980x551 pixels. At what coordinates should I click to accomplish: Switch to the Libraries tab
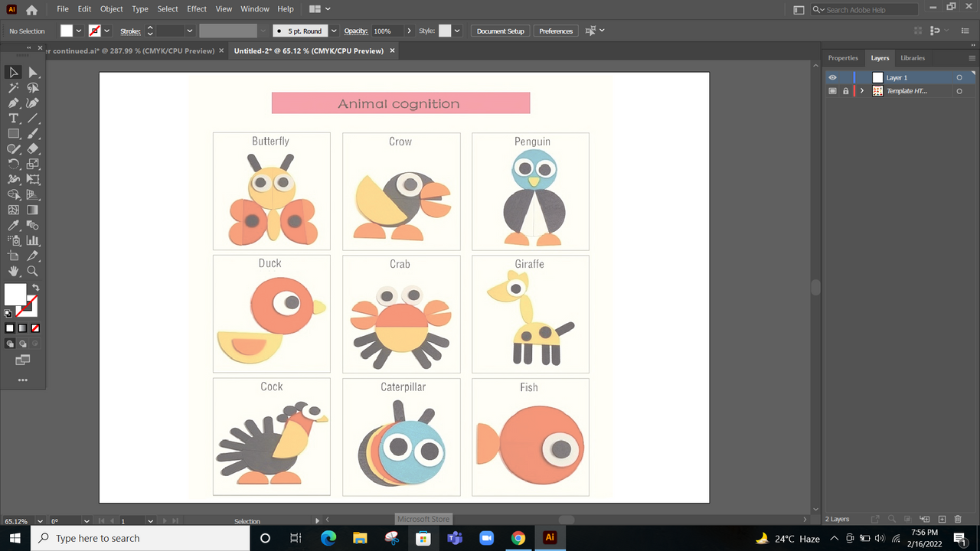click(x=913, y=58)
